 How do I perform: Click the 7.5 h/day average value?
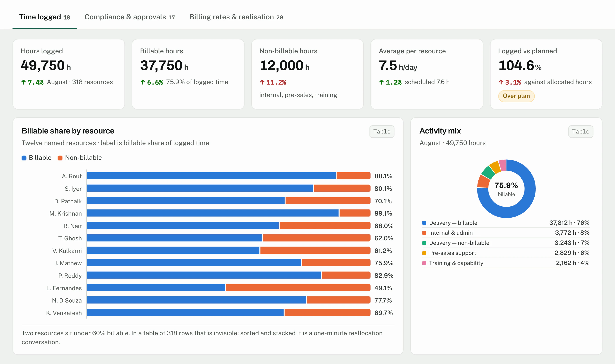(398, 65)
